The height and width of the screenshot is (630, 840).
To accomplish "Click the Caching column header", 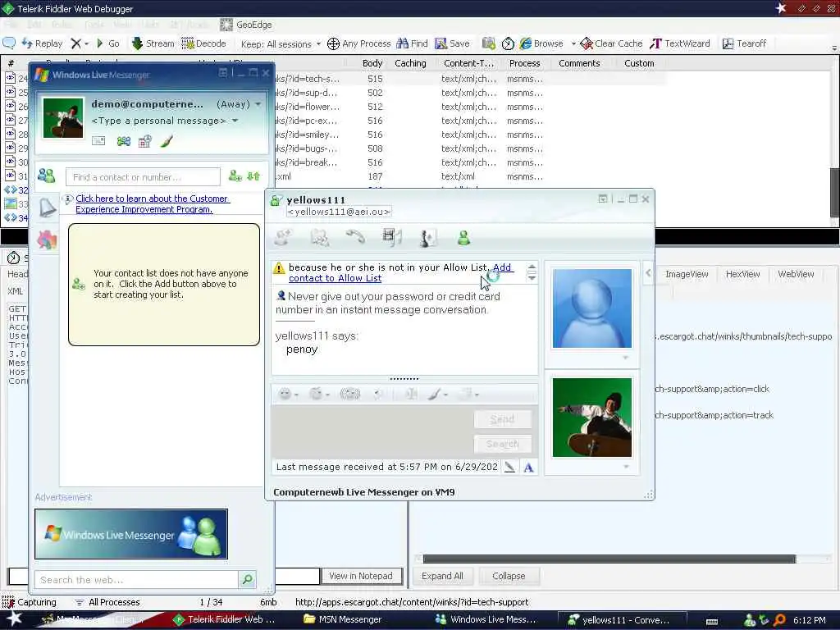I will pyautogui.click(x=410, y=63).
